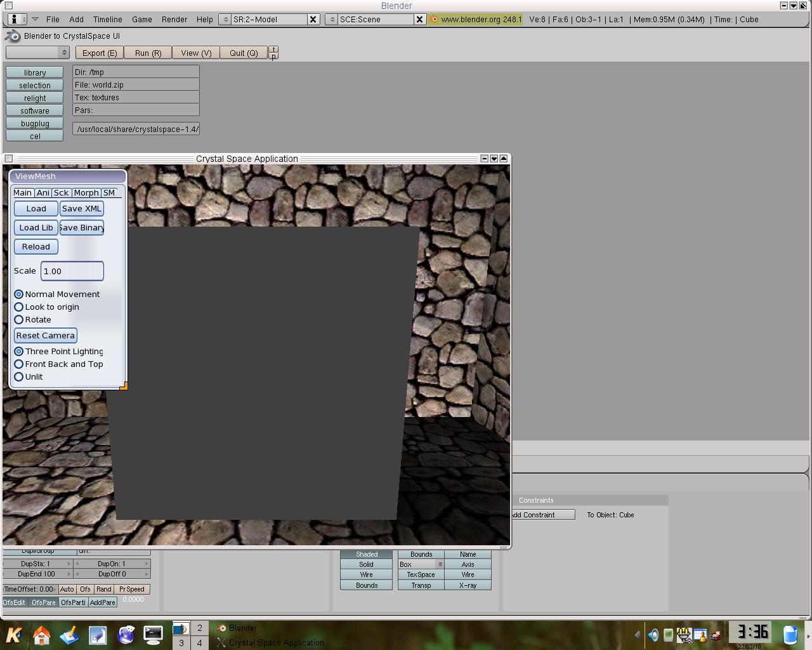Edit the Tex: textures field
812x650 pixels.
(x=136, y=97)
